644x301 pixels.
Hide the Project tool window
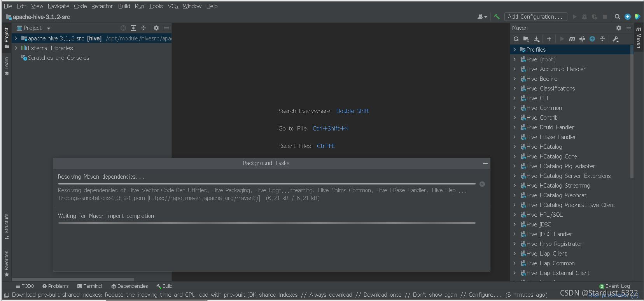point(166,28)
